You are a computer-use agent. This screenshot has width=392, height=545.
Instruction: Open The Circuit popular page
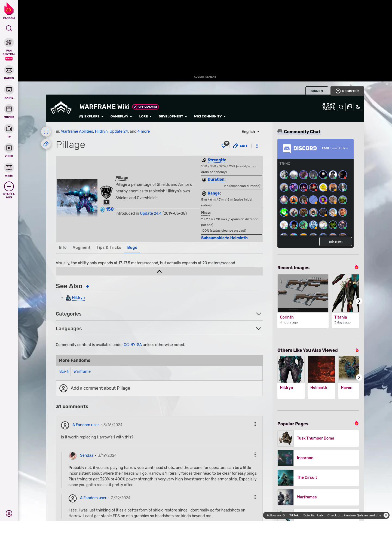(x=318, y=477)
